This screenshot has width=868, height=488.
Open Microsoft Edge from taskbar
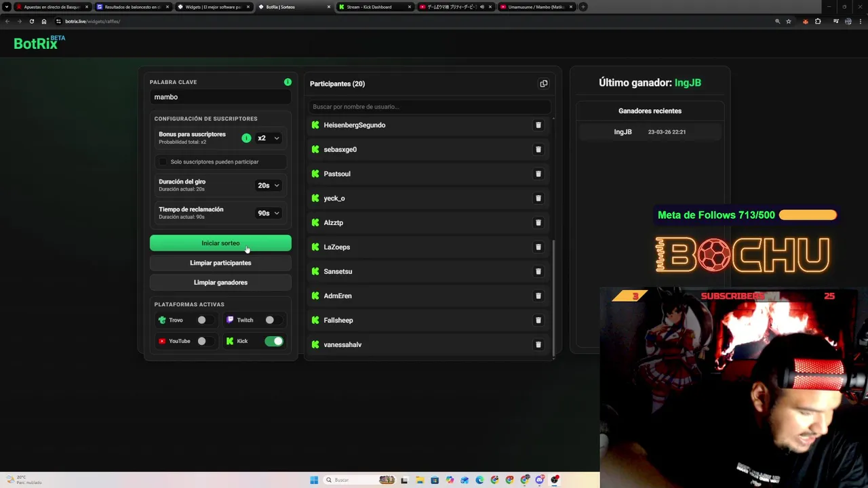(x=479, y=480)
